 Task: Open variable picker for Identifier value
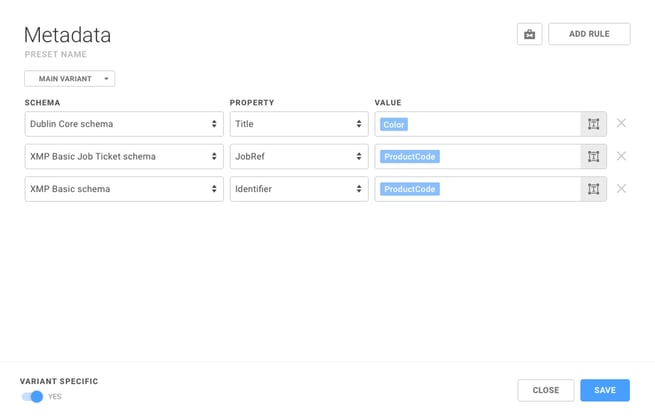click(x=593, y=189)
